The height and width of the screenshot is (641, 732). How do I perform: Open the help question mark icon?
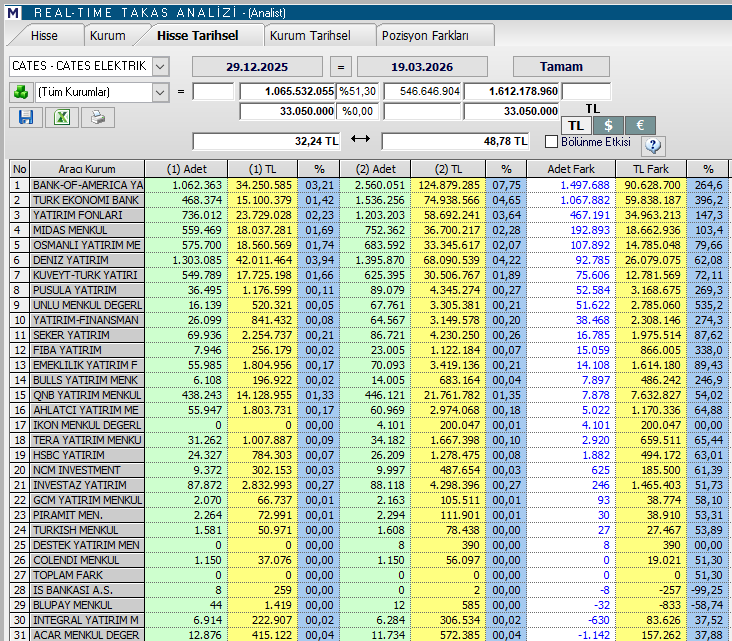pos(653,146)
